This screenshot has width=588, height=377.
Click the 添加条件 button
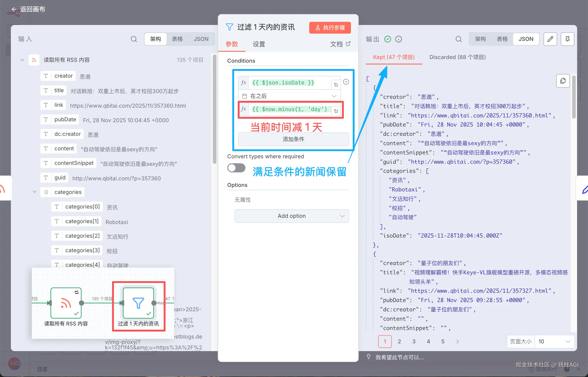[293, 139]
